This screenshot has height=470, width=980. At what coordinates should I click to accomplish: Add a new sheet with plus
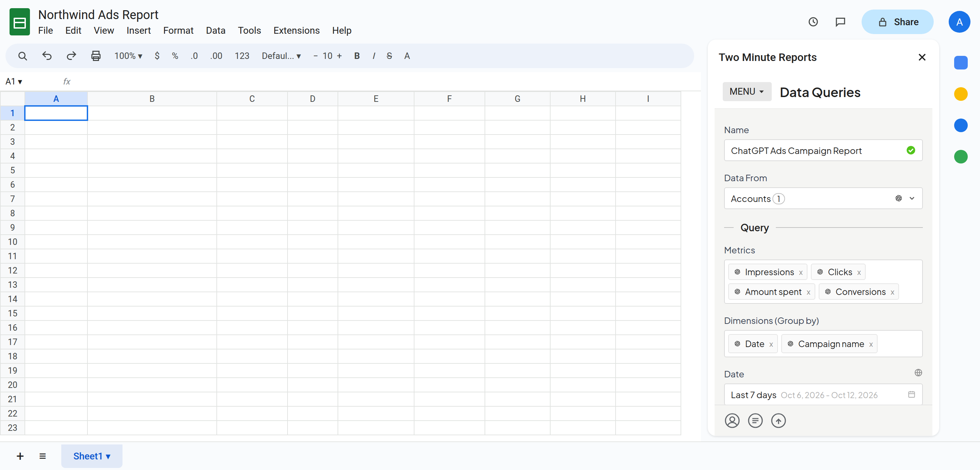[x=20, y=456]
